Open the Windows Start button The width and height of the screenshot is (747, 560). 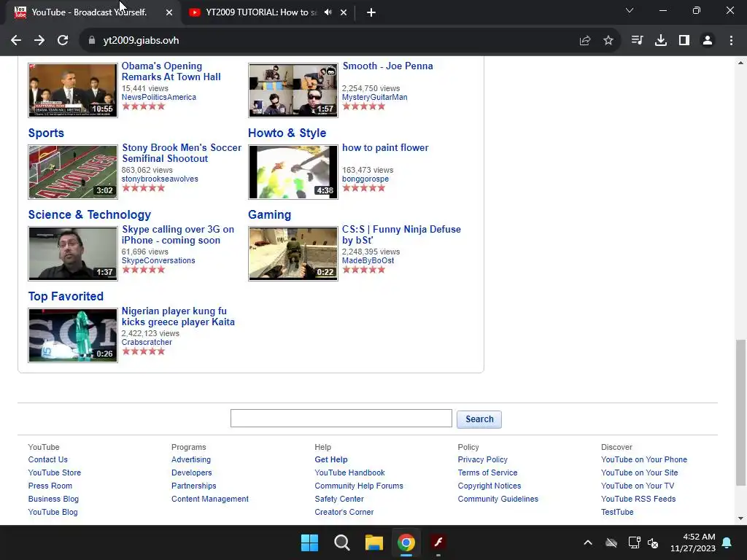309,542
